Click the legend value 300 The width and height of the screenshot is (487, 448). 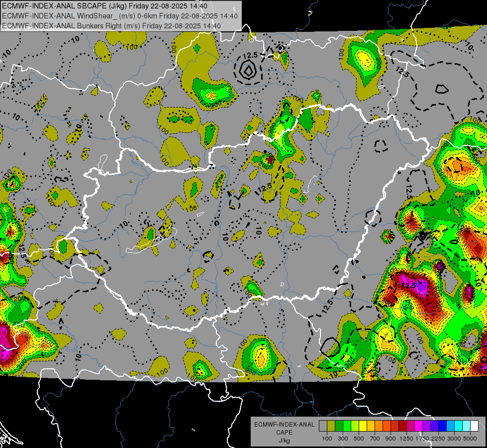[343, 439]
